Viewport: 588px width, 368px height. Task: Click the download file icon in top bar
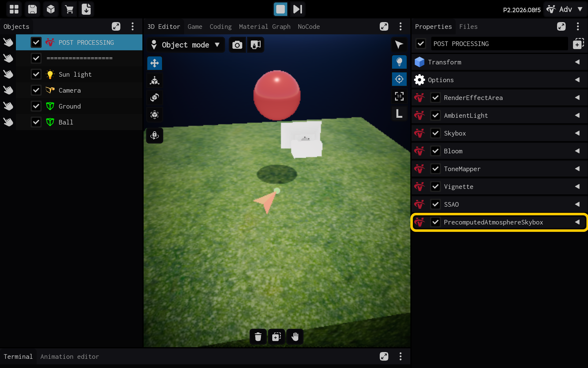coord(86,9)
